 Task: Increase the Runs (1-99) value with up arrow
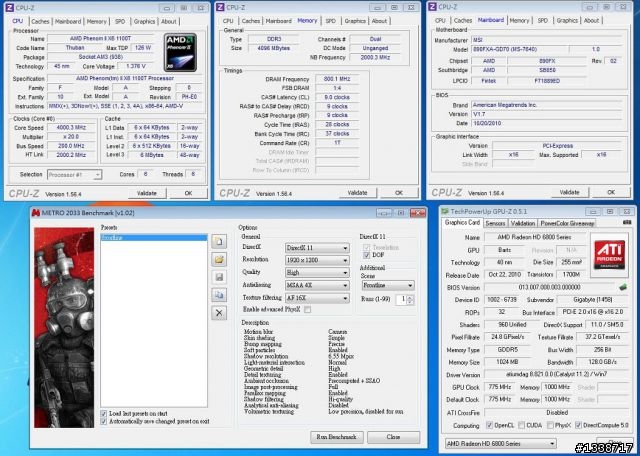(410, 297)
